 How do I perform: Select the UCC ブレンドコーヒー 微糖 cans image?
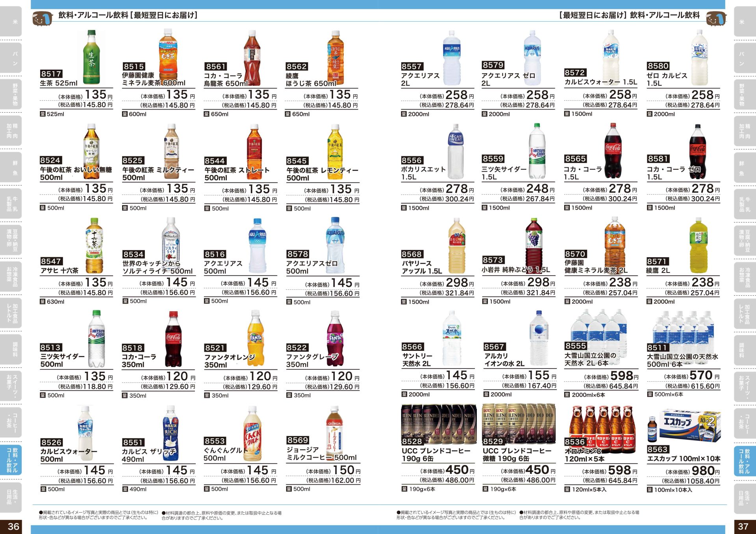(519, 425)
